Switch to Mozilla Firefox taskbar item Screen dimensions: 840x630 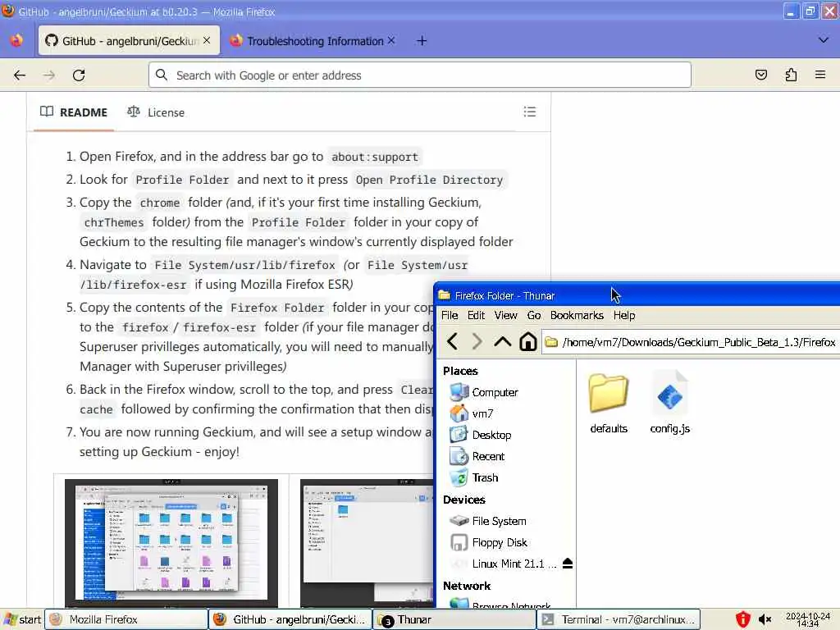[x=126, y=619]
